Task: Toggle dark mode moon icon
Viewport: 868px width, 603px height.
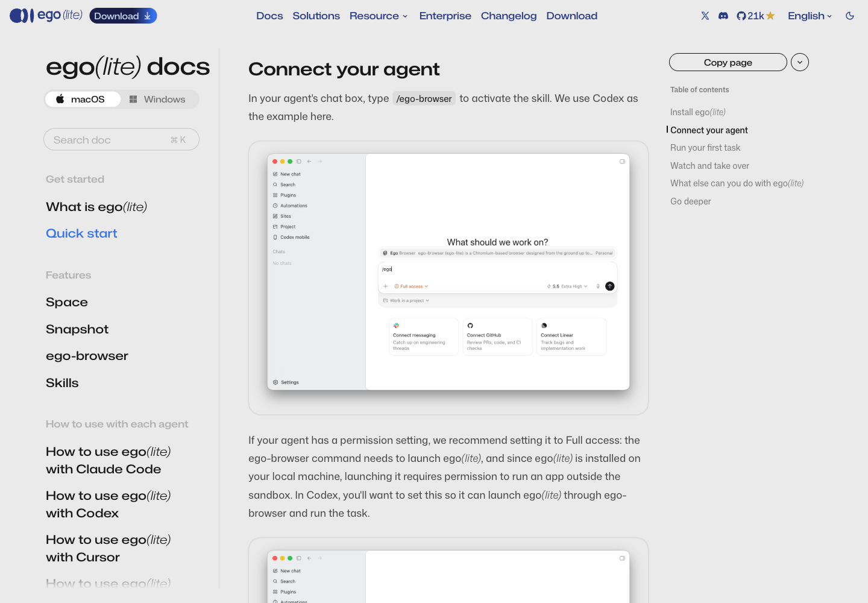Action: tap(850, 16)
